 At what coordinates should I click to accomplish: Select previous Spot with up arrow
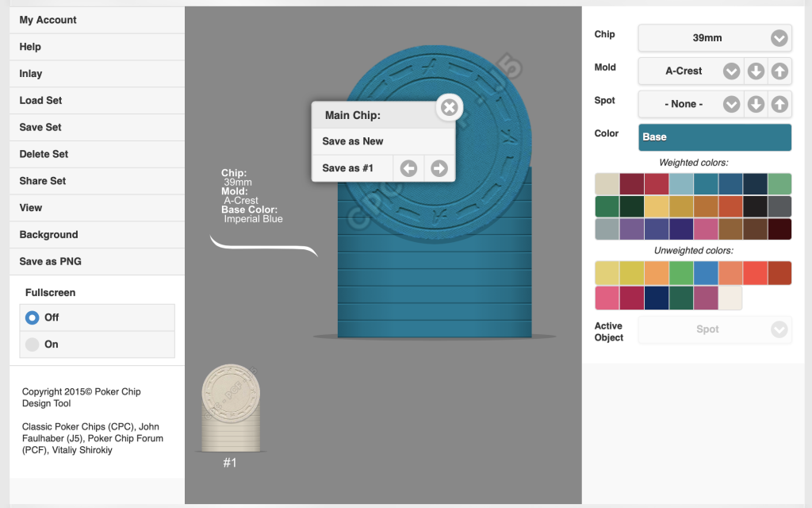point(780,104)
